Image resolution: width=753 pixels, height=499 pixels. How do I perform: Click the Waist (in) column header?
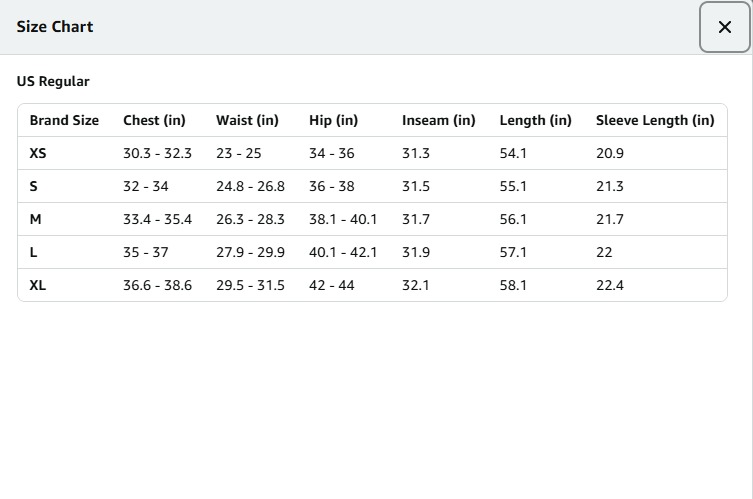(x=247, y=120)
